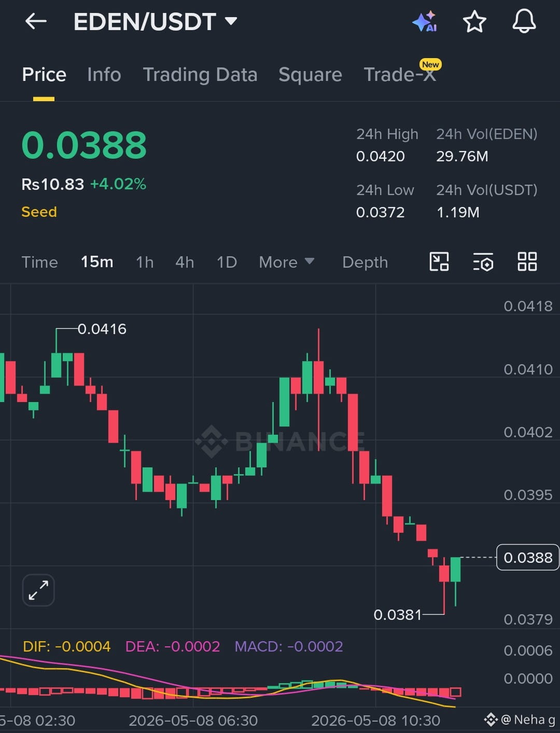
Task: Tap the 0.0410 price axis label
Action: pos(528,369)
